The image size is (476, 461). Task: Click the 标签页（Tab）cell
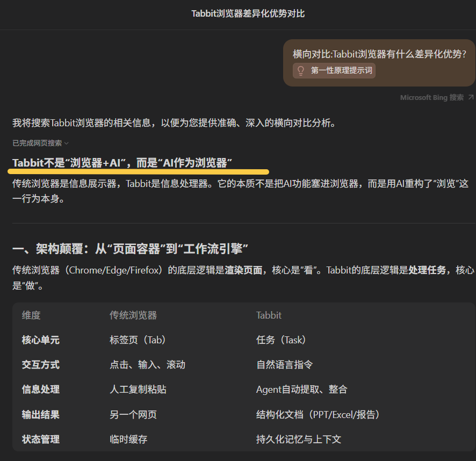pyautogui.click(x=138, y=340)
